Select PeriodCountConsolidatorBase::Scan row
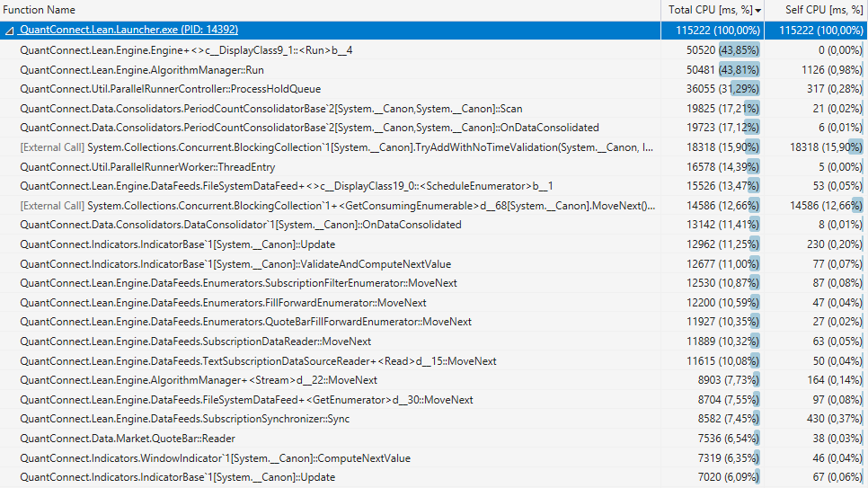The image size is (868, 488). click(434, 109)
